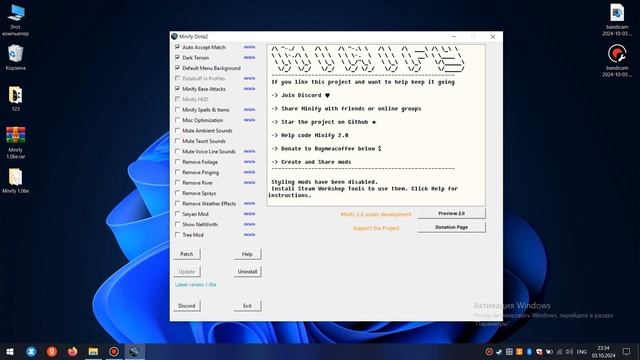Click the Minify Dota2 taskbar icon

pos(134,351)
